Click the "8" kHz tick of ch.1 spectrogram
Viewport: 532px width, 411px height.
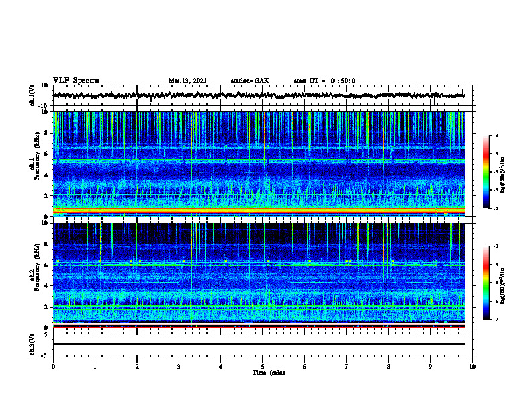pos(46,133)
